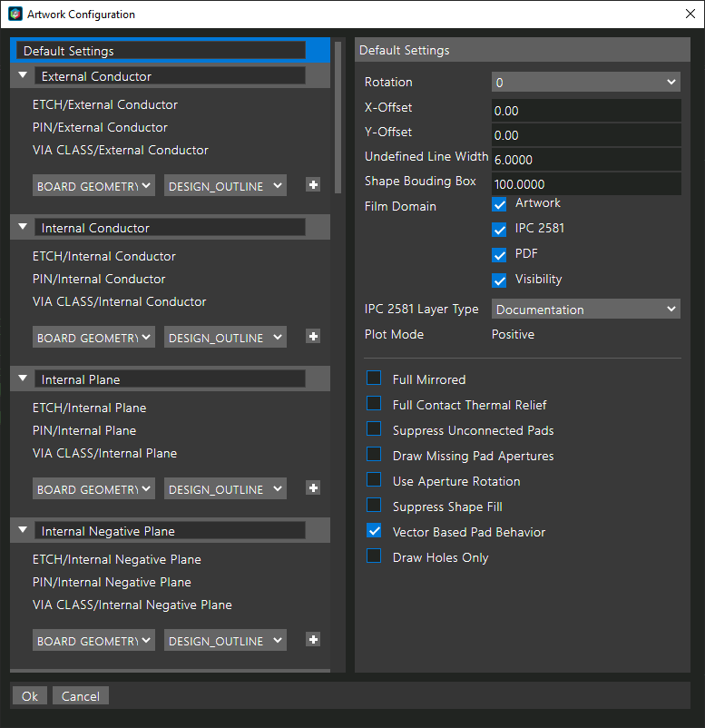The height and width of the screenshot is (728, 705).
Task: Select VIA CLASS/Internal Negative Plane row
Action: click(132, 605)
